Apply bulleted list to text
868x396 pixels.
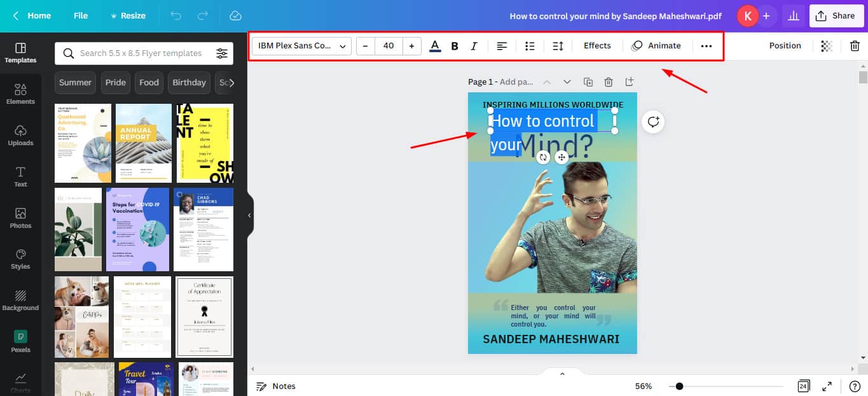(x=530, y=46)
